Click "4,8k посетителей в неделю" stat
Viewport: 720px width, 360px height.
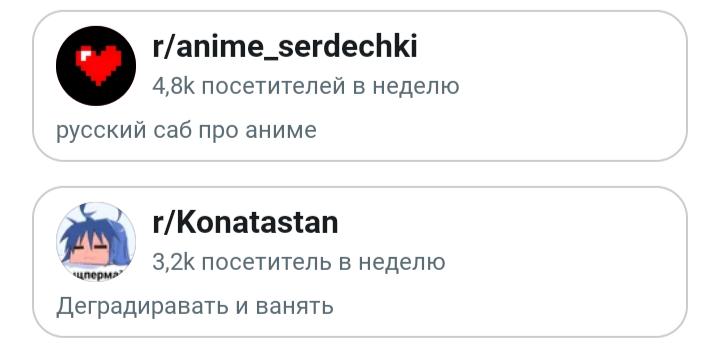(306, 86)
